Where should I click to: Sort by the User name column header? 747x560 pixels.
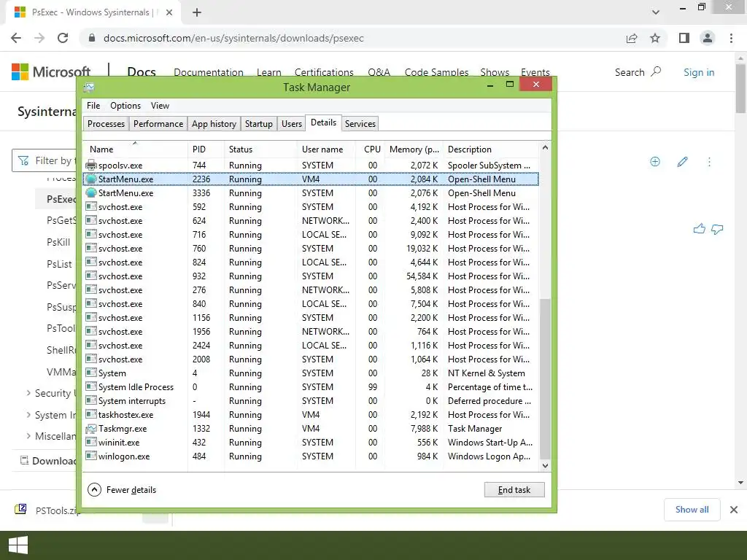point(326,149)
